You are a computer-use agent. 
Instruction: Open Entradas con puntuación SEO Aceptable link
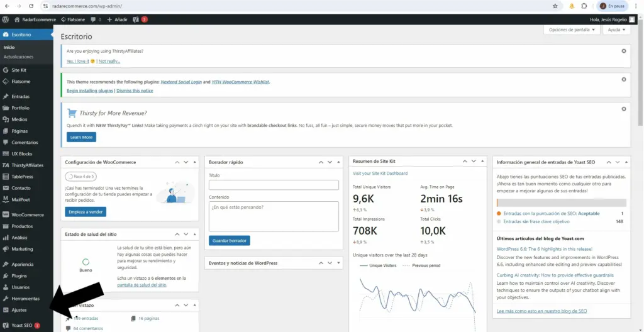tap(551, 214)
